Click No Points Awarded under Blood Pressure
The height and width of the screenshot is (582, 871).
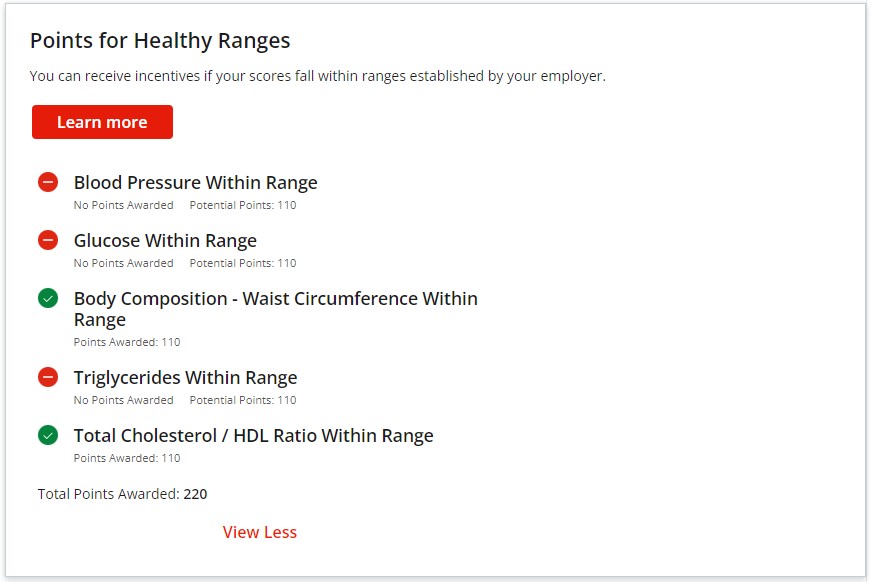point(123,205)
